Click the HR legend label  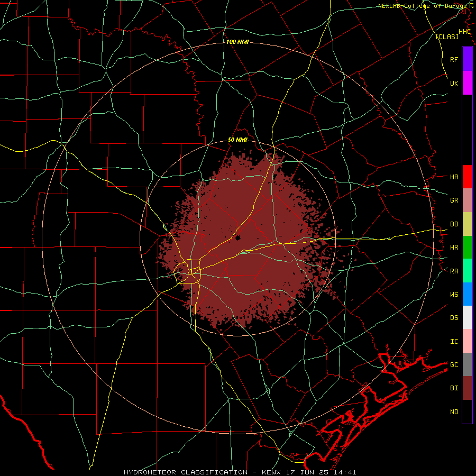454,248
